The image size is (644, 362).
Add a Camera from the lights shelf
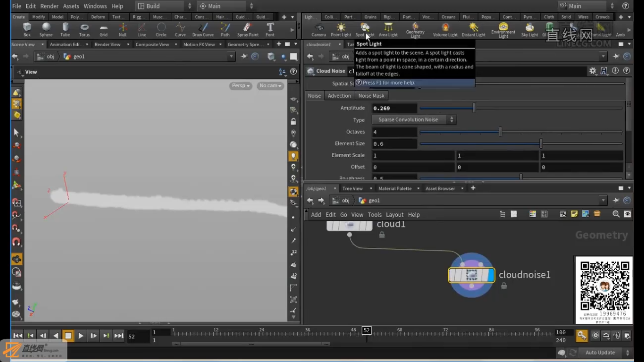tap(319, 30)
